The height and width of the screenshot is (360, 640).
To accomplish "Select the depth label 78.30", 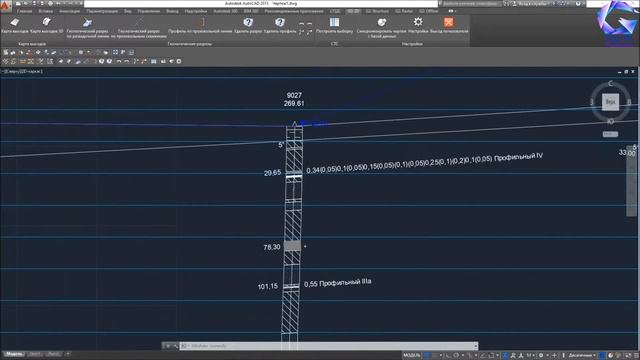I will (272, 247).
